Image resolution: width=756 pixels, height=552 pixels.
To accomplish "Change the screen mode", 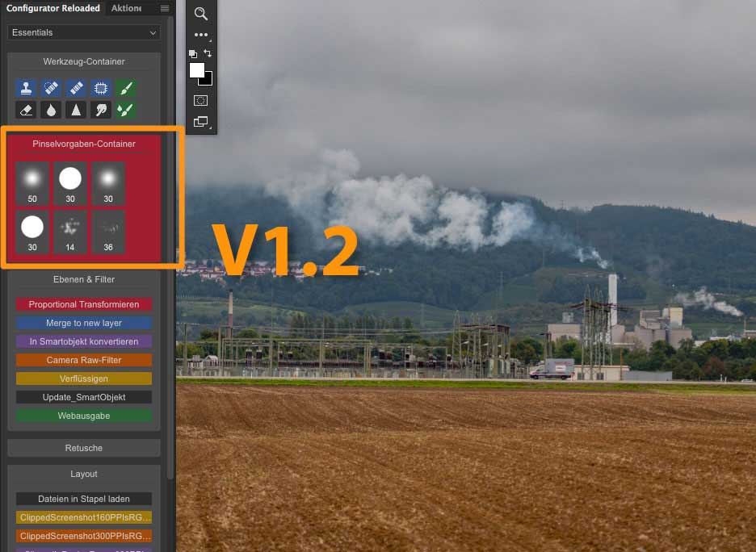I will [x=200, y=121].
